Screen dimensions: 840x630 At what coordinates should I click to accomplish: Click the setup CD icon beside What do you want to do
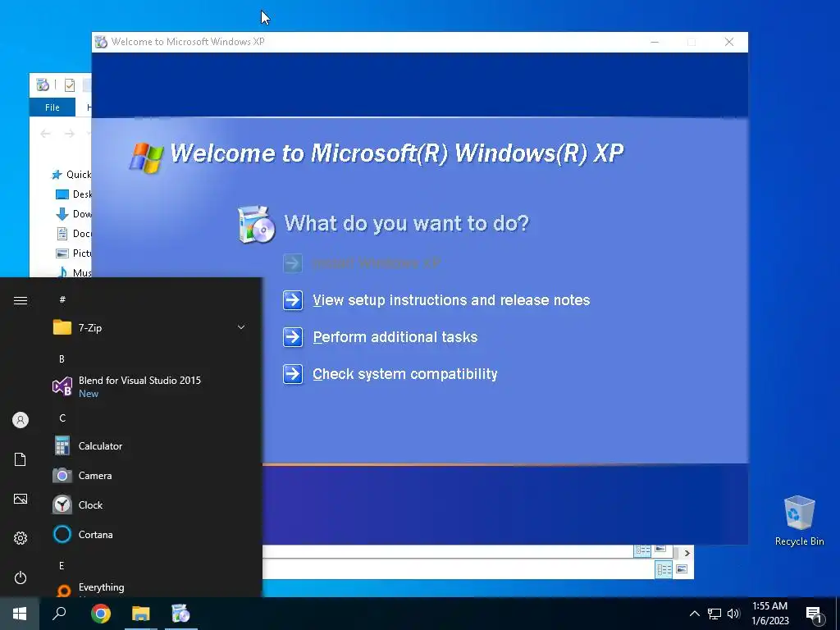256,224
